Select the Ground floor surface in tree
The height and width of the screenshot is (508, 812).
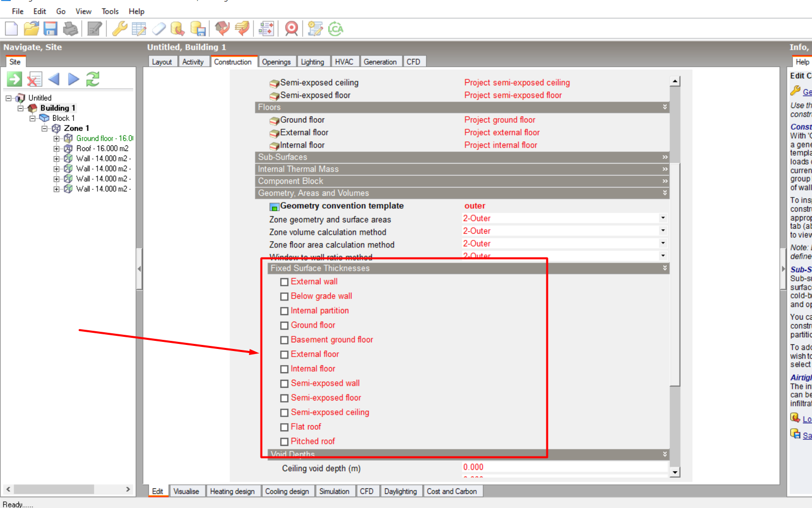[x=105, y=138]
